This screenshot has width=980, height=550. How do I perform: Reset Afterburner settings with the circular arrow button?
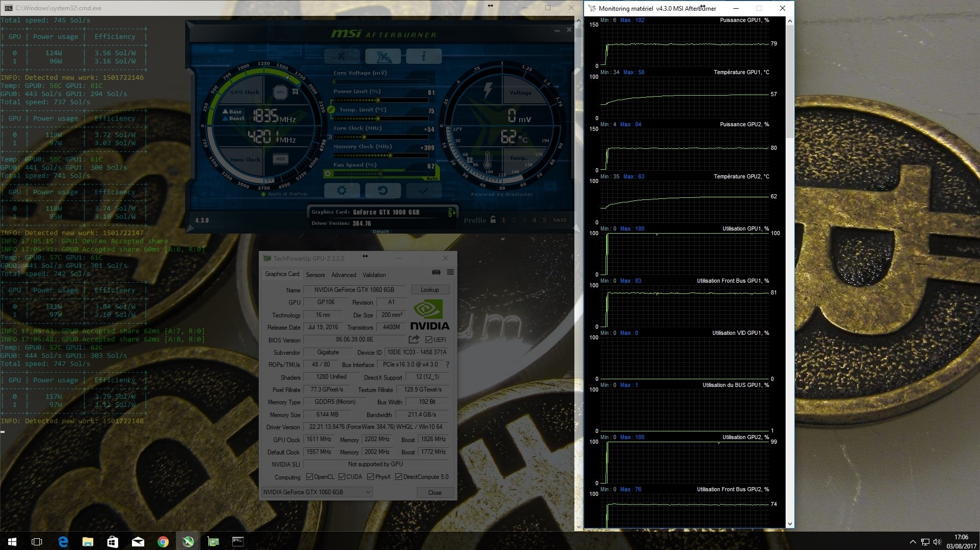[383, 191]
